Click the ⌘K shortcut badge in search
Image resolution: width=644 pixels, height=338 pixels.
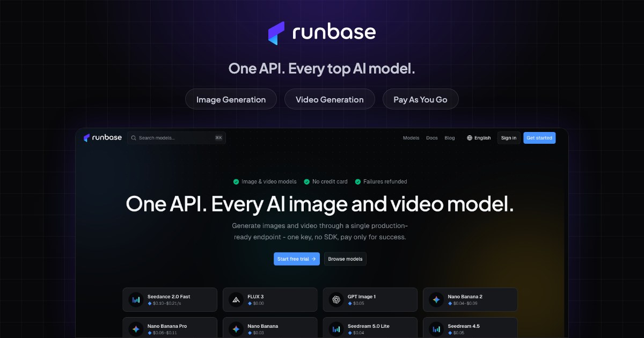point(218,138)
